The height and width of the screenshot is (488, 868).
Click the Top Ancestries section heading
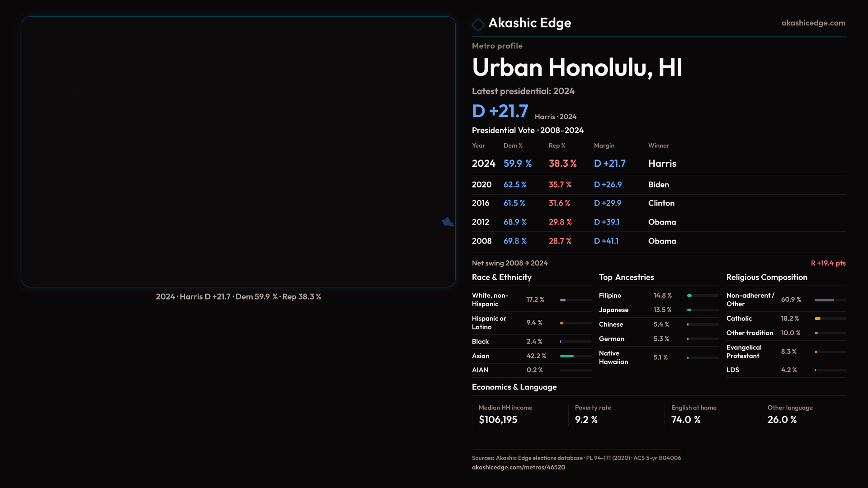(x=626, y=277)
